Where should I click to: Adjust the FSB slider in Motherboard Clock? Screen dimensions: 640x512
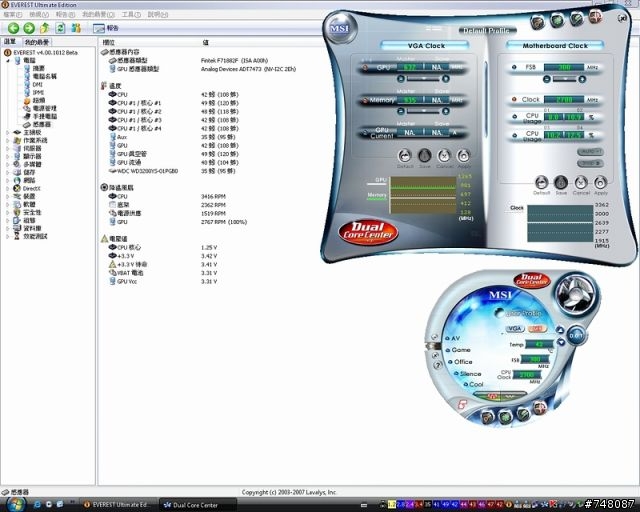(x=564, y=79)
